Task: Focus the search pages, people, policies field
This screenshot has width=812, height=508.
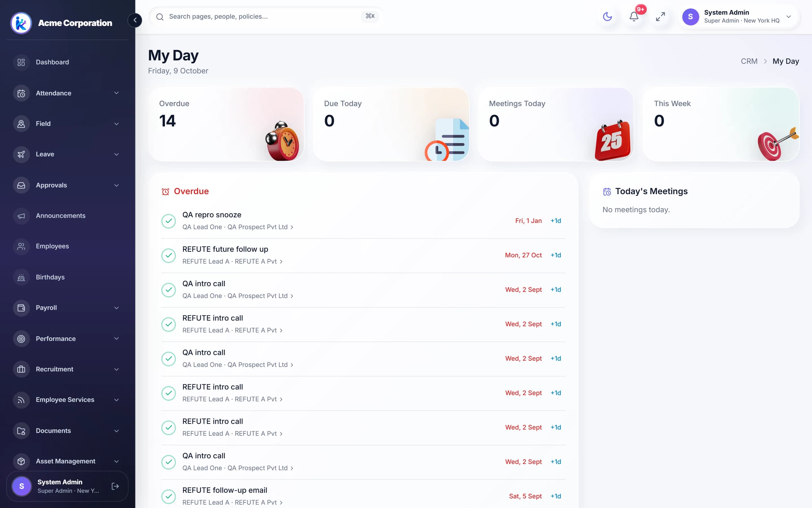Action: [x=266, y=16]
